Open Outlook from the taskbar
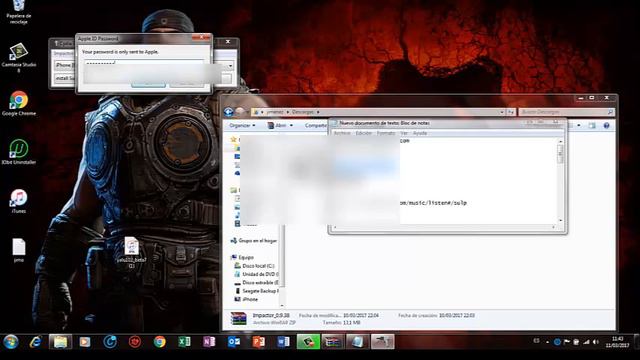Screen dimensions: 640x360 pyautogui.click(x=234, y=342)
